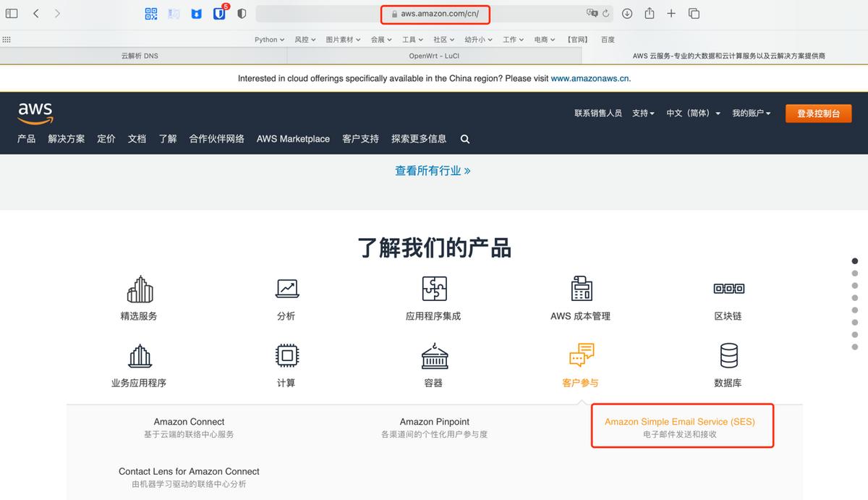Open the Amazon Pinpoint service link
The height and width of the screenshot is (500, 868).
click(x=435, y=422)
